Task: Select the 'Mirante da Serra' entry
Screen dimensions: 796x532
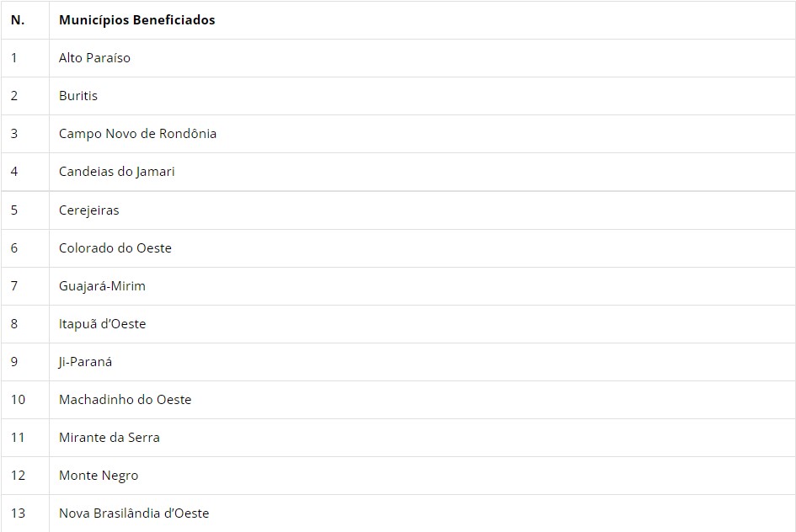Action: click(109, 438)
